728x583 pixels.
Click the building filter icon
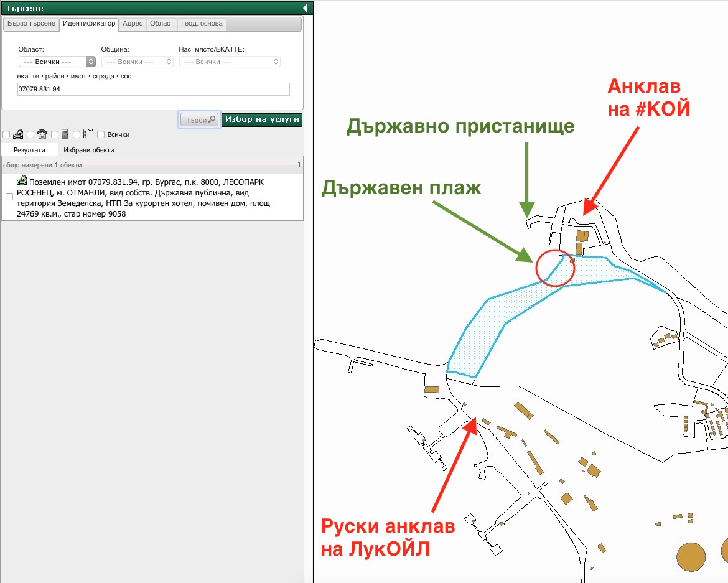42,134
